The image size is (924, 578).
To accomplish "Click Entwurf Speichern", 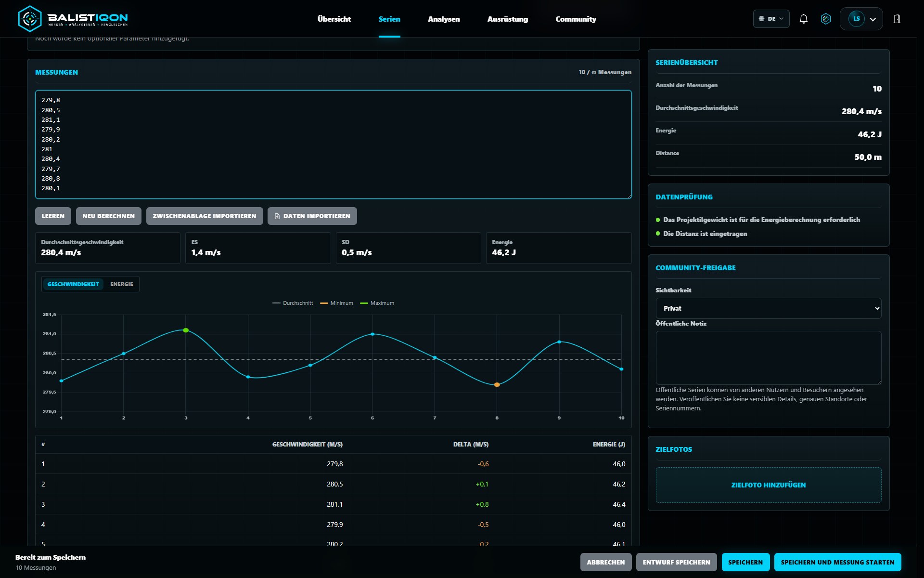I will tap(676, 562).
